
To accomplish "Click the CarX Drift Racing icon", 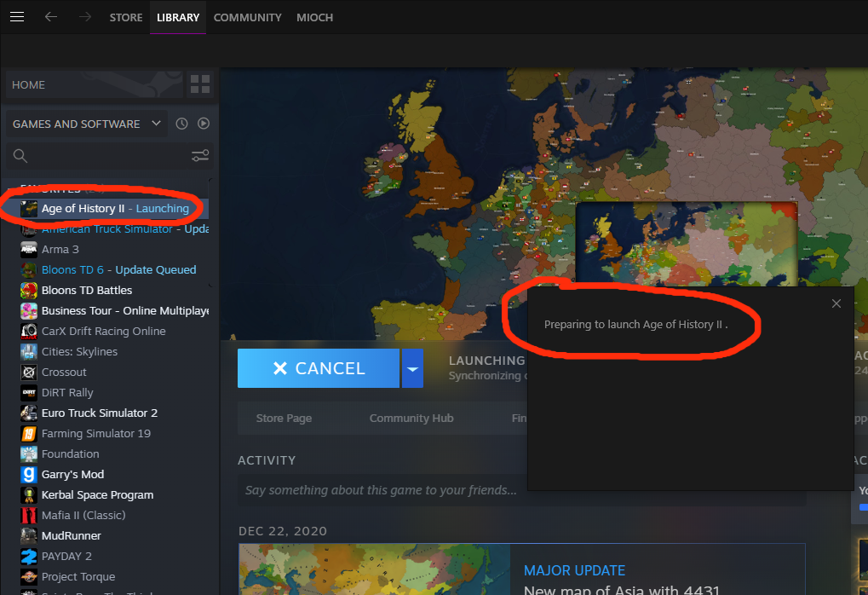I will [x=29, y=332].
